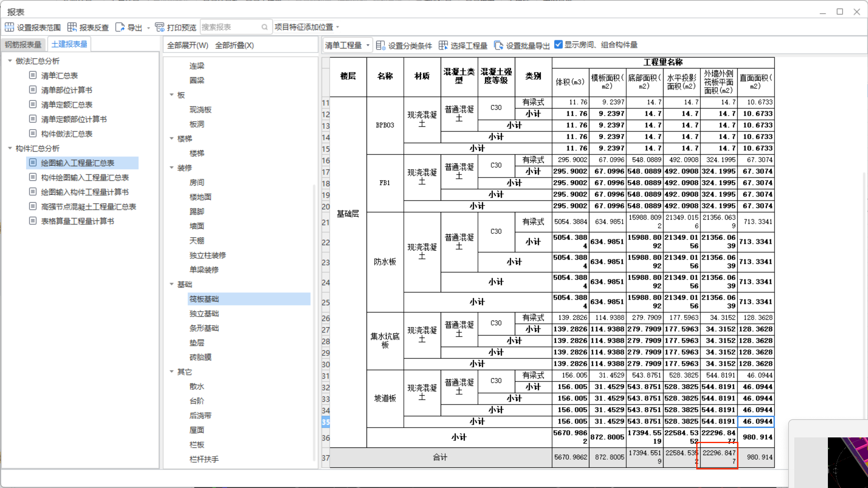Image resolution: width=868 pixels, height=488 pixels.
Task: Click row header number 35
Action: pyautogui.click(x=326, y=422)
